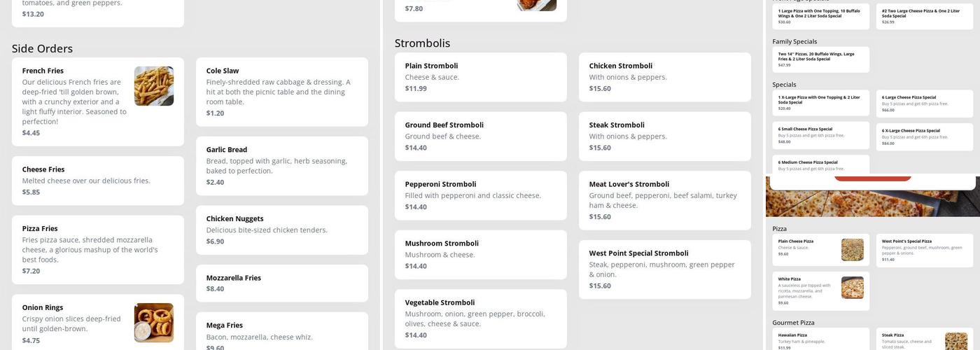This screenshot has height=350, width=980.
Task: Select the Garlic Bread side order
Action: [x=281, y=166]
